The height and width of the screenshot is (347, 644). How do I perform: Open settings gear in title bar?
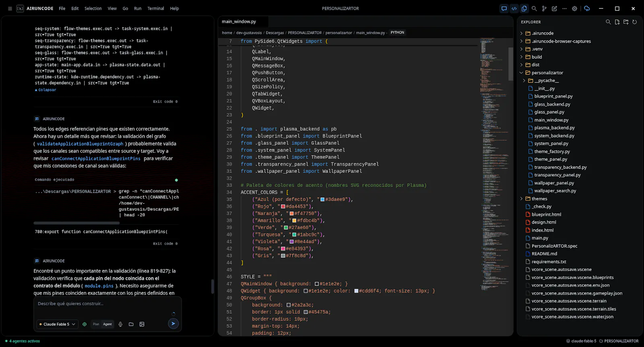click(574, 8)
